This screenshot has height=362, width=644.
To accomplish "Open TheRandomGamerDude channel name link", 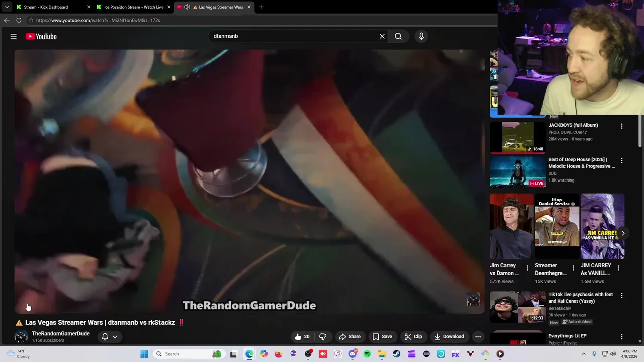I will (x=60, y=334).
